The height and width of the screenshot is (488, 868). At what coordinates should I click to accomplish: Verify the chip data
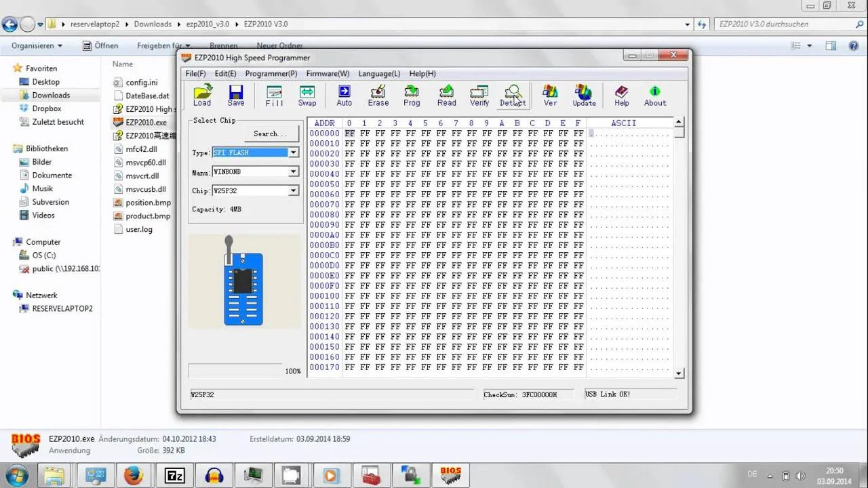pos(479,95)
